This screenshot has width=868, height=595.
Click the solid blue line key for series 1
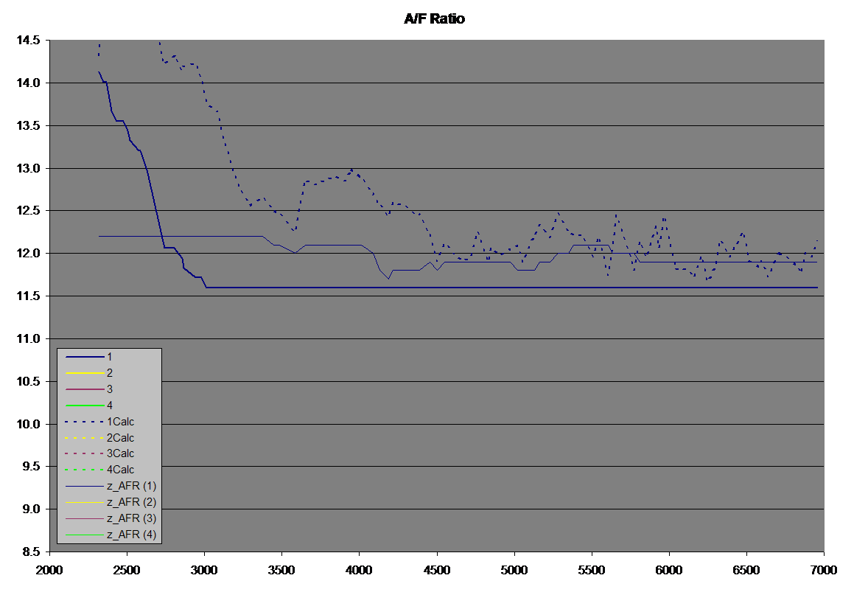(x=85, y=357)
